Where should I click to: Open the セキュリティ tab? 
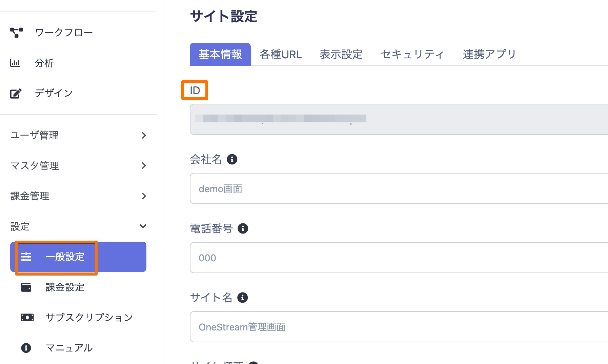412,54
